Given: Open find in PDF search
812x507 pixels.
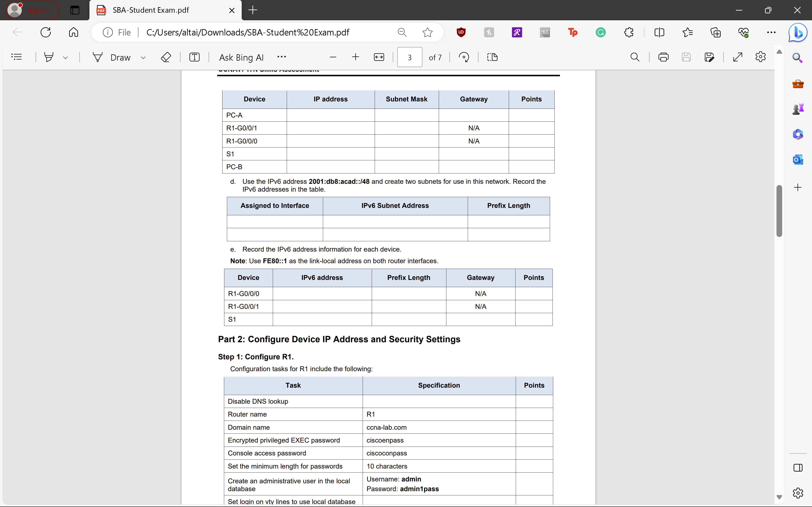Looking at the screenshot, I should coord(635,57).
